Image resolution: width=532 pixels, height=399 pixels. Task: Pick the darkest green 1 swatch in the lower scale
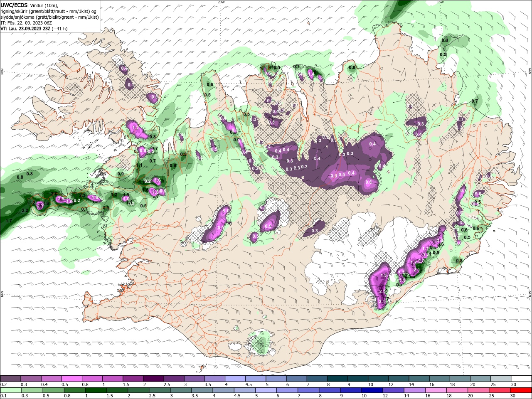[96, 390]
